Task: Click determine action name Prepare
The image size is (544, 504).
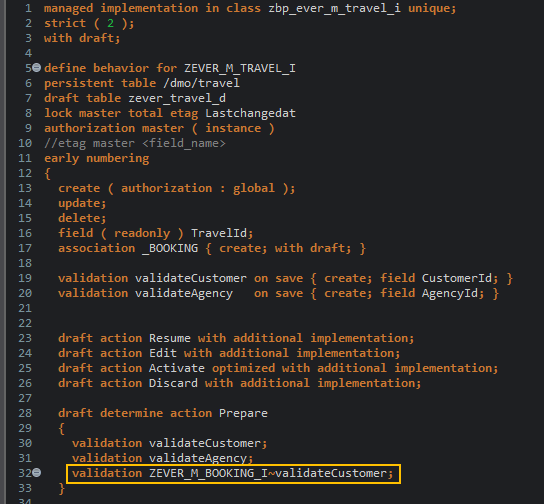Action: 243,413
